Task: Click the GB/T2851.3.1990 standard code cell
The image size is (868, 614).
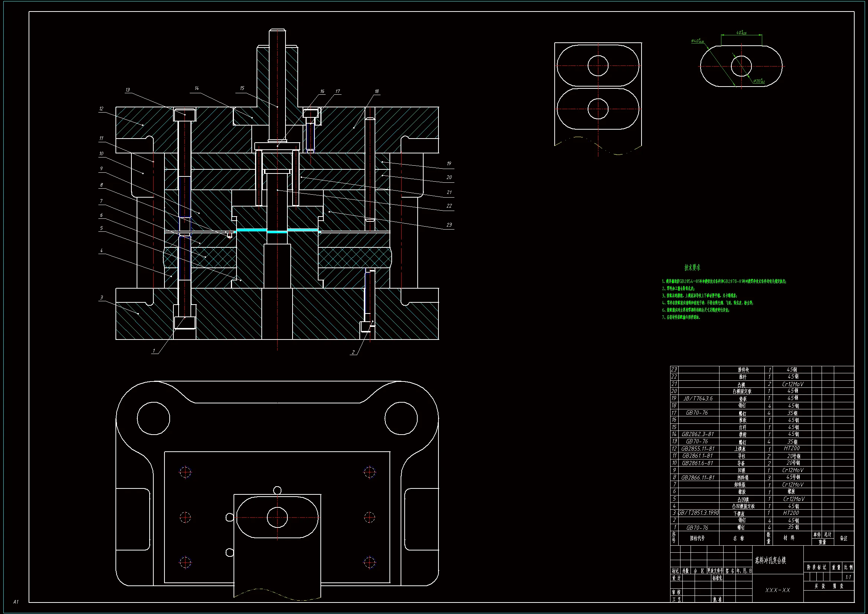Action: pos(698,513)
